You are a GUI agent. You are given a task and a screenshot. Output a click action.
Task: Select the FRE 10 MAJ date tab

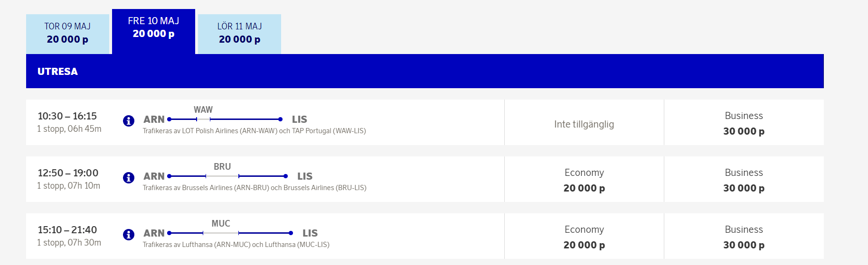[153, 27]
